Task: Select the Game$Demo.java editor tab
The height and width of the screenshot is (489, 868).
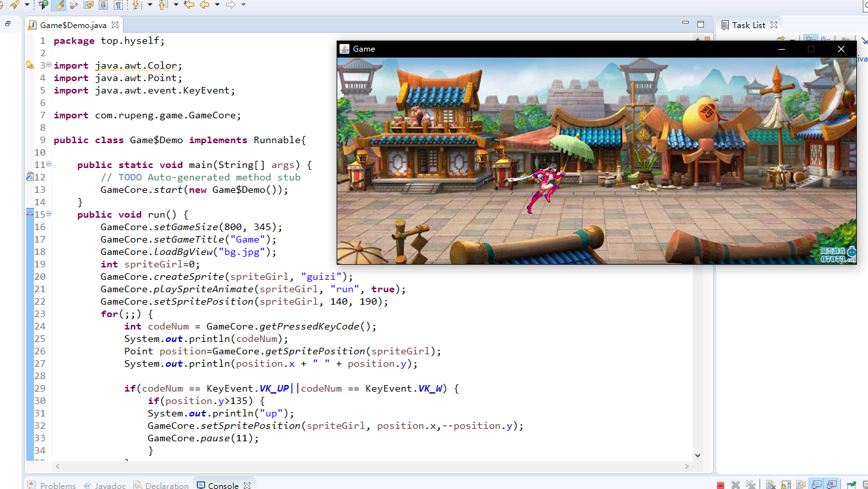Action: 73,25
